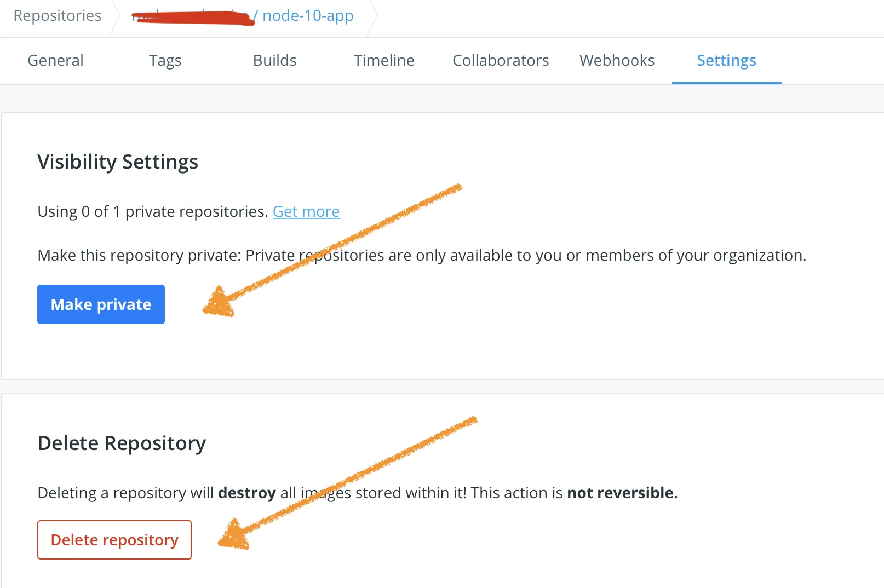Viewport: 884px width, 588px height.
Task: Click the Visibility Settings heading
Action: (118, 162)
